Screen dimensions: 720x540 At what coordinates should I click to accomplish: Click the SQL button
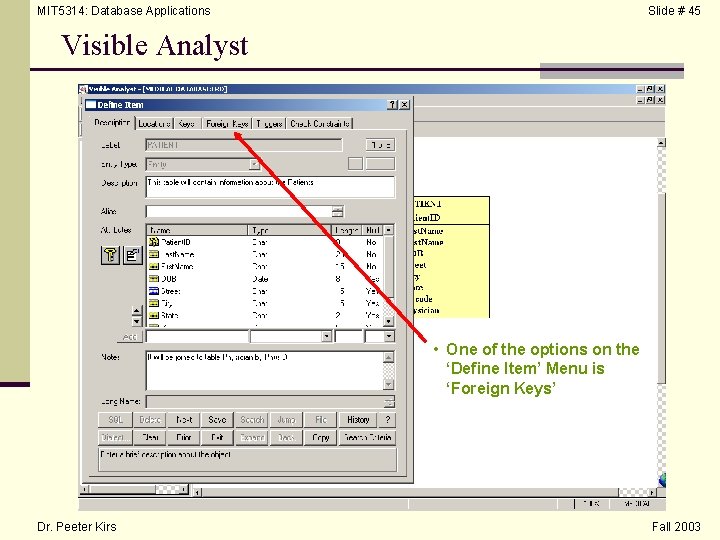[115, 420]
